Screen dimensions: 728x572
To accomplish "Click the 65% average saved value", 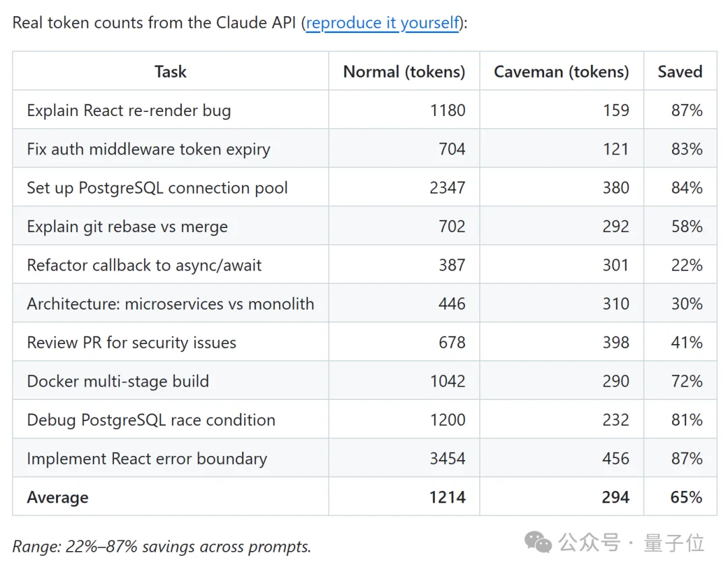I will 686,498.
